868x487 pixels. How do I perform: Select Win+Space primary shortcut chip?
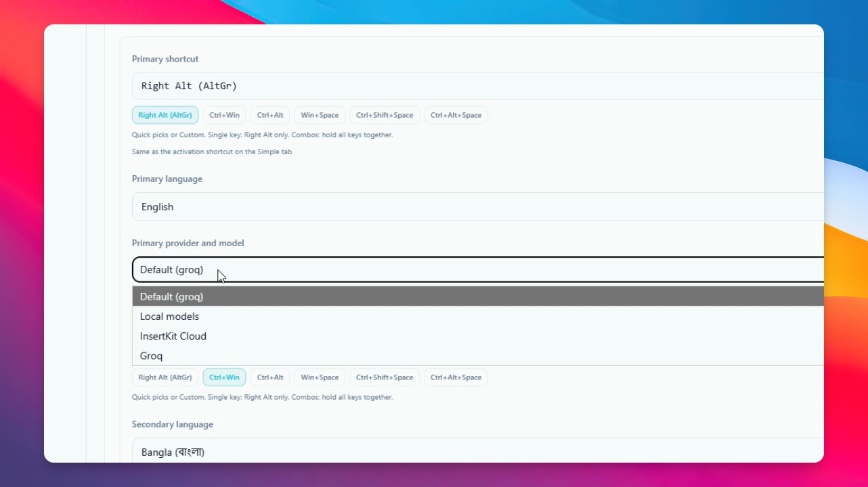click(x=320, y=115)
